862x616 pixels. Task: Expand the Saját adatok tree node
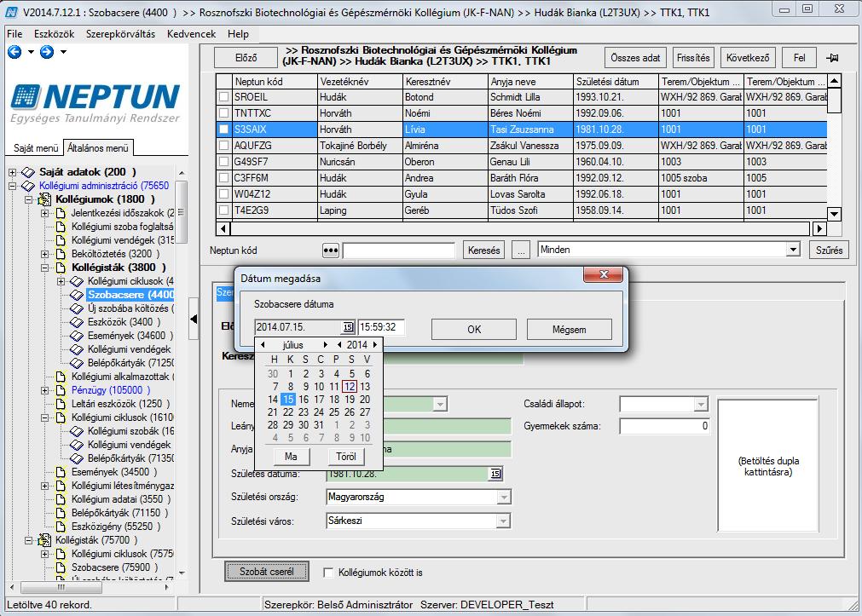pyautogui.click(x=12, y=172)
